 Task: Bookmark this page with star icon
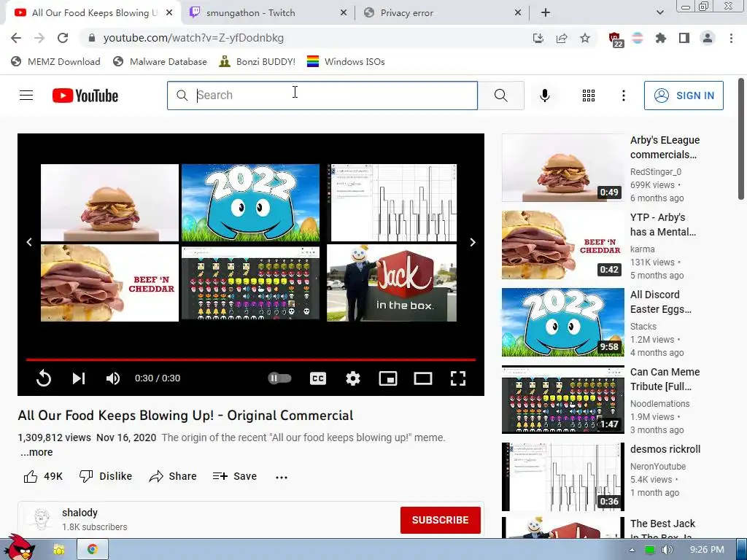(585, 38)
